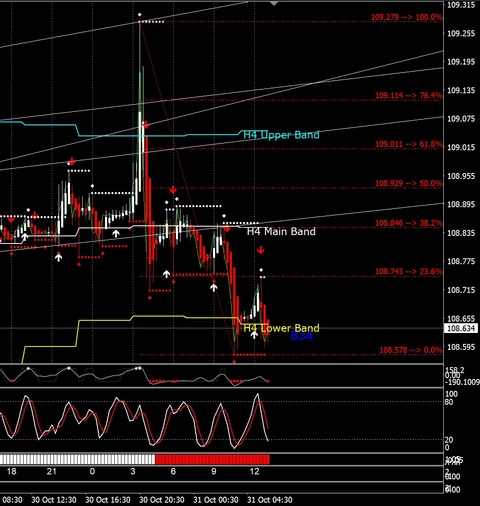Click the 30 Oct 12:30 time label
The width and height of the screenshot is (480, 506).
(54, 500)
